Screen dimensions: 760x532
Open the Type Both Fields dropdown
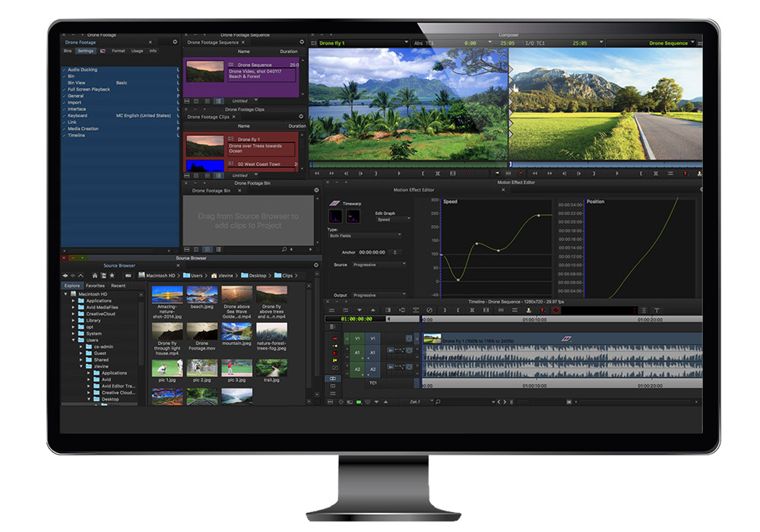pyautogui.click(x=366, y=236)
